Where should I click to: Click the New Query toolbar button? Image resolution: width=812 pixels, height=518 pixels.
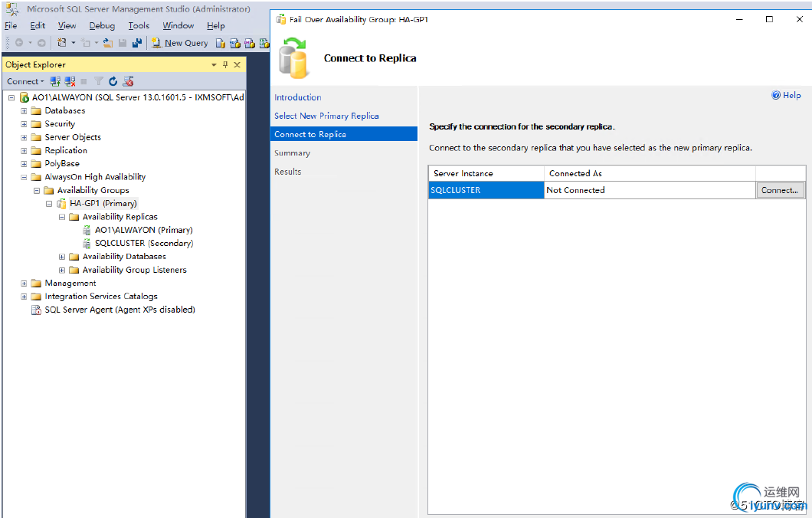(x=180, y=43)
